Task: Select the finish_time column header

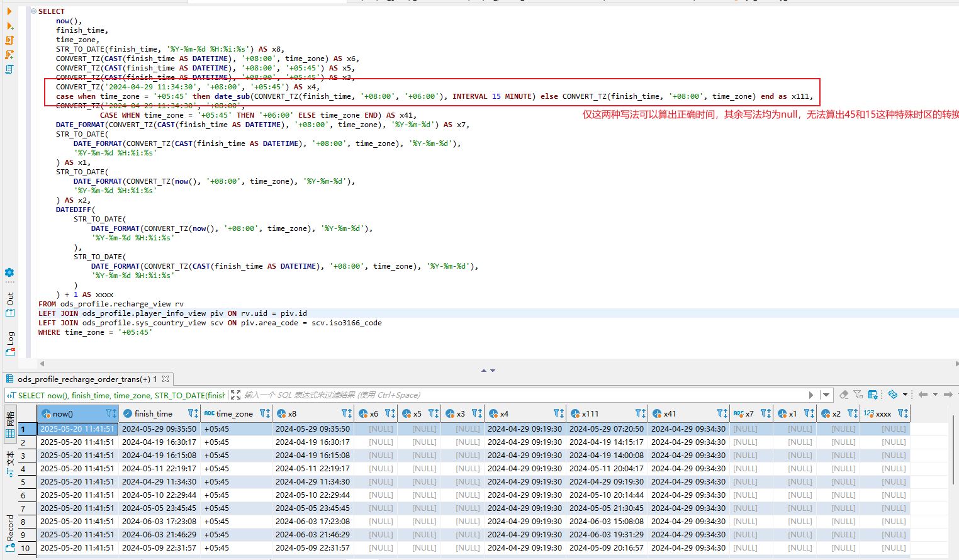Action: click(153, 413)
